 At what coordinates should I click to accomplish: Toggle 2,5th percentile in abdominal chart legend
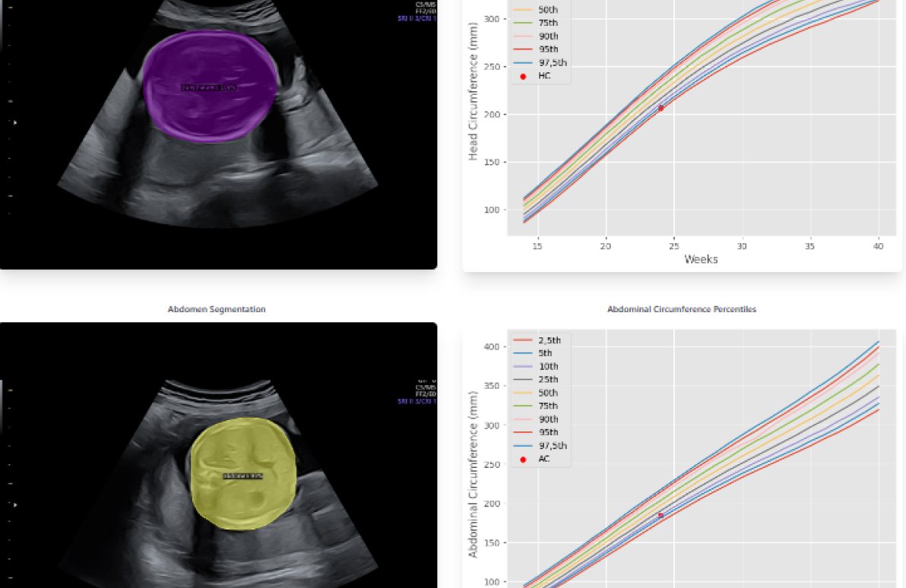[549, 340]
